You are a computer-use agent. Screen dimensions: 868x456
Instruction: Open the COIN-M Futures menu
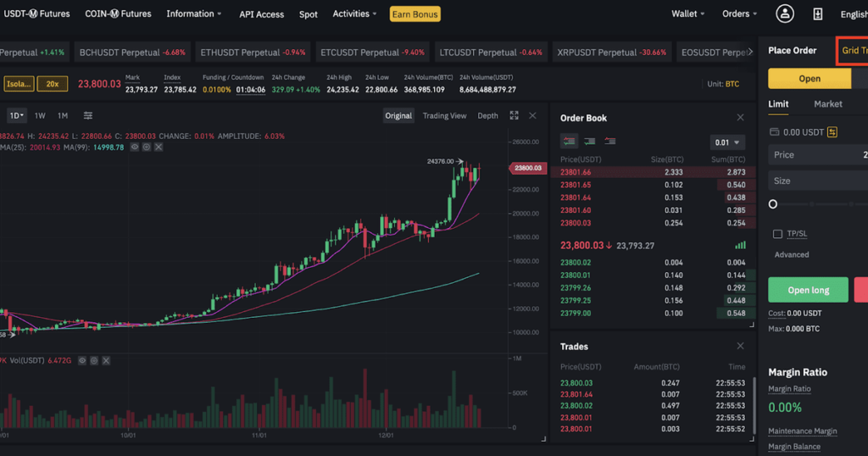pyautogui.click(x=118, y=14)
